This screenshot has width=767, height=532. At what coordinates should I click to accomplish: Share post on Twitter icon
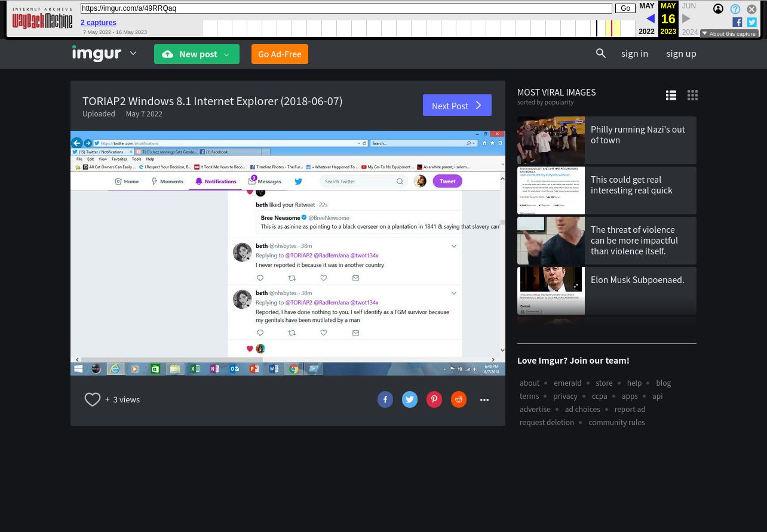pyautogui.click(x=410, y=399)
